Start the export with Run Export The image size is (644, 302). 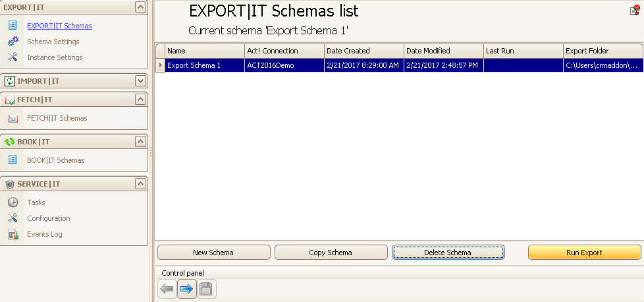585,253
